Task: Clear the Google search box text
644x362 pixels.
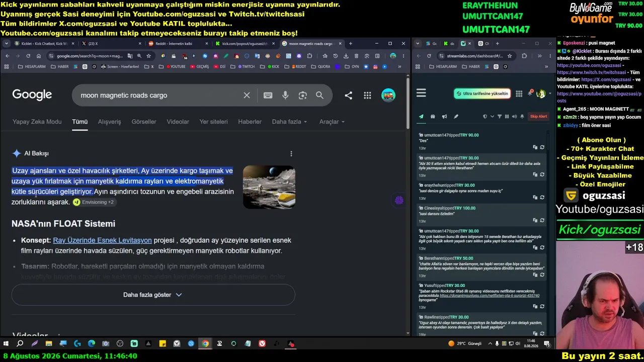Action: tap(247, 95)
